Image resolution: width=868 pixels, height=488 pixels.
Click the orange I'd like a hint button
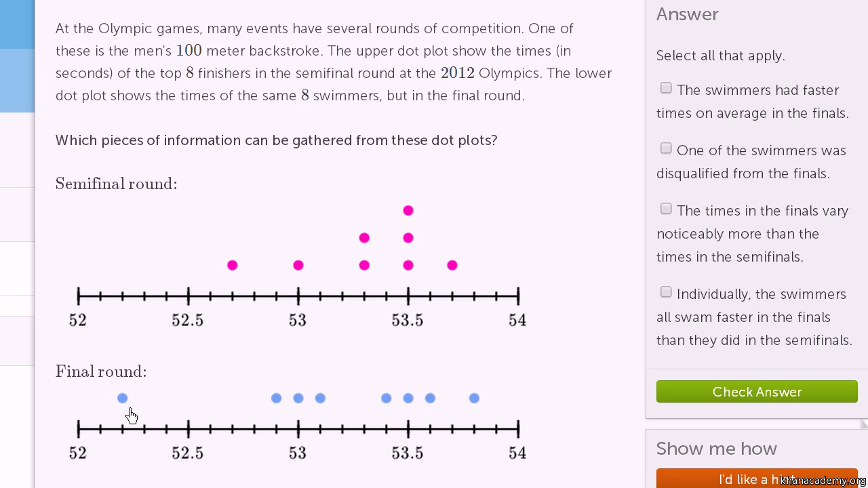click(757, 479)
